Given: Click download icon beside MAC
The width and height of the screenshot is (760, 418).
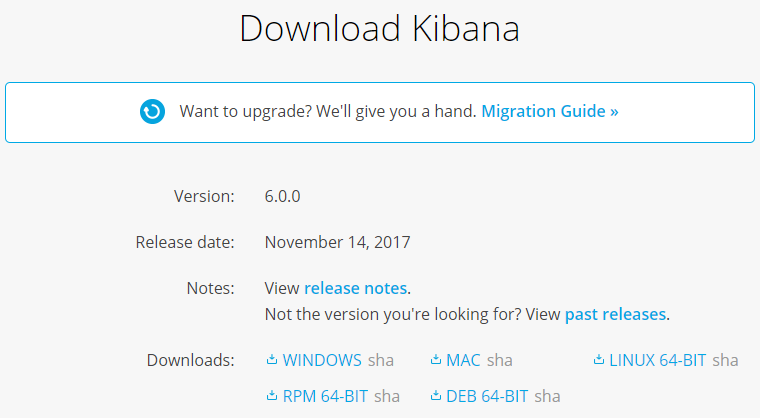Looking at the screenshot, I should pos(436,359).
